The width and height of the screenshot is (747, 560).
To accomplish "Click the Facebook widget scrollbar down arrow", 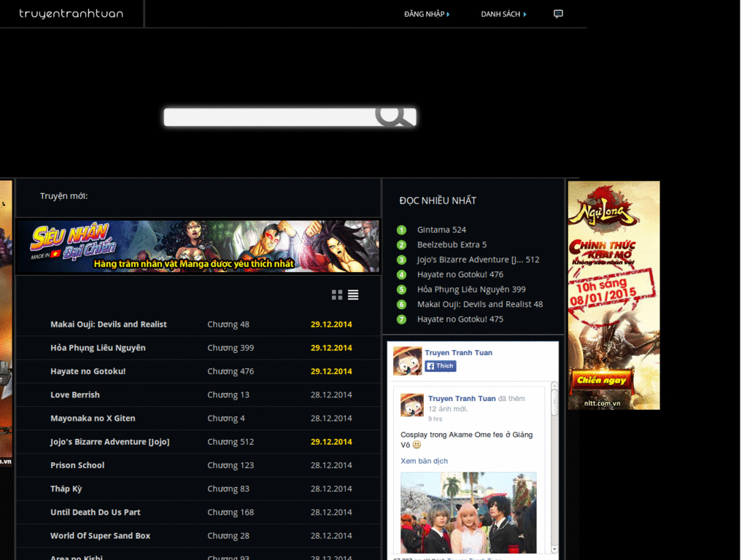I will point(554,548).
